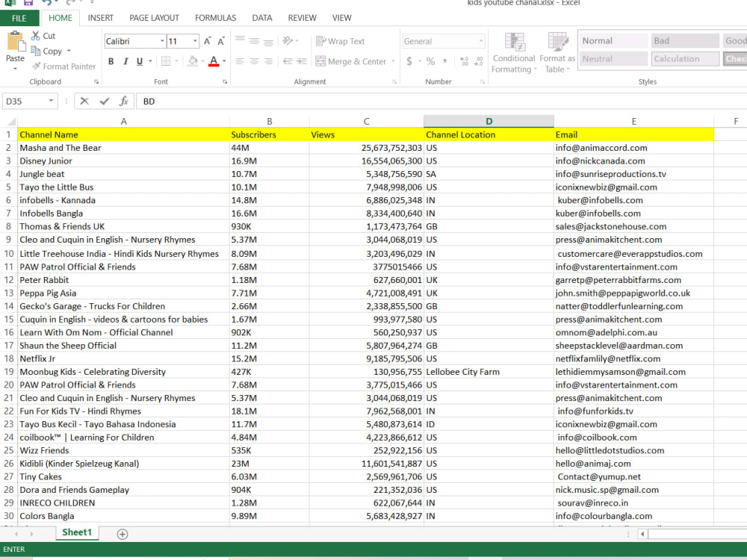Select the Sheet1 worksheet tab
The image size is (747, 560).
coord(77,532)
